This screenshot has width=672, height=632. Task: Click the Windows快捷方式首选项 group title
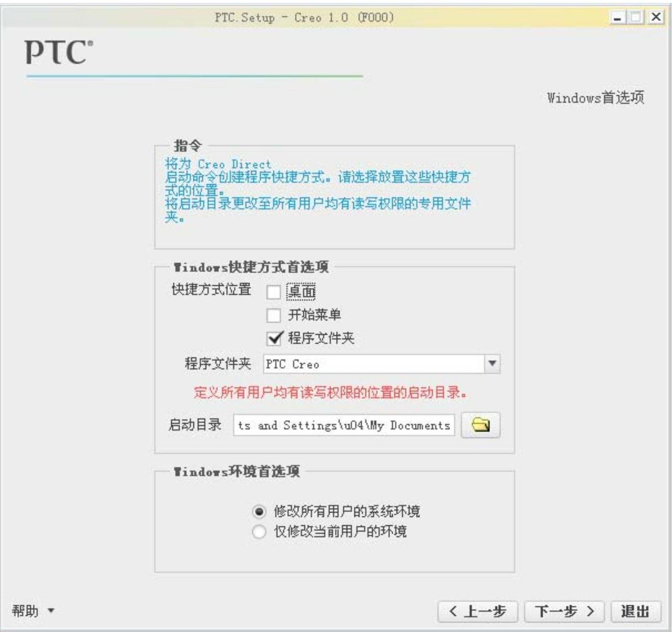click(x=251, y=267)
